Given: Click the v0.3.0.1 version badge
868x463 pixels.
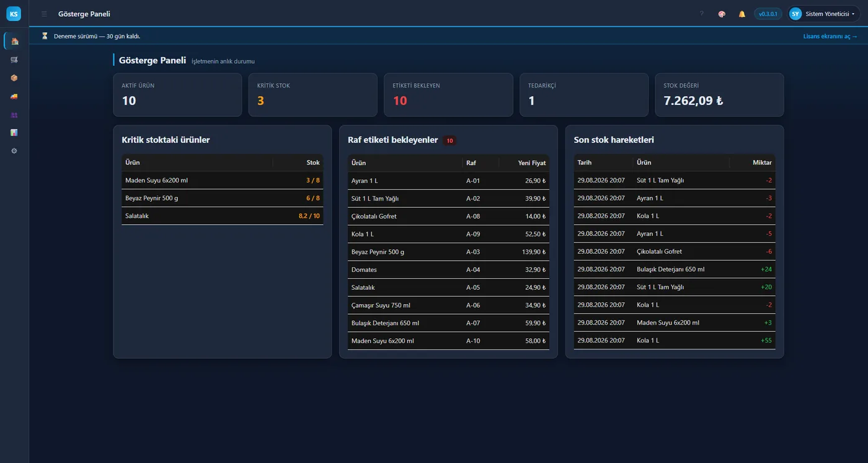Looking at the screenshot, I should click(x=768, y=14).
